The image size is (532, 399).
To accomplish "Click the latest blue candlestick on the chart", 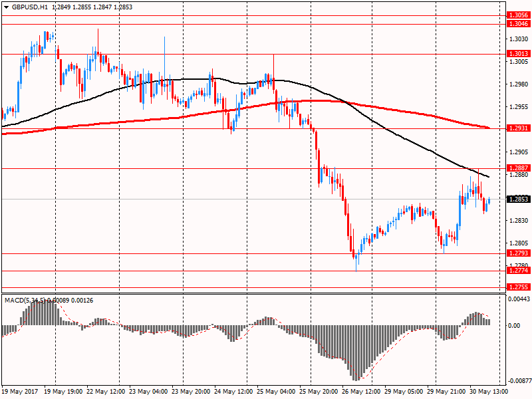I will point(489,201).
